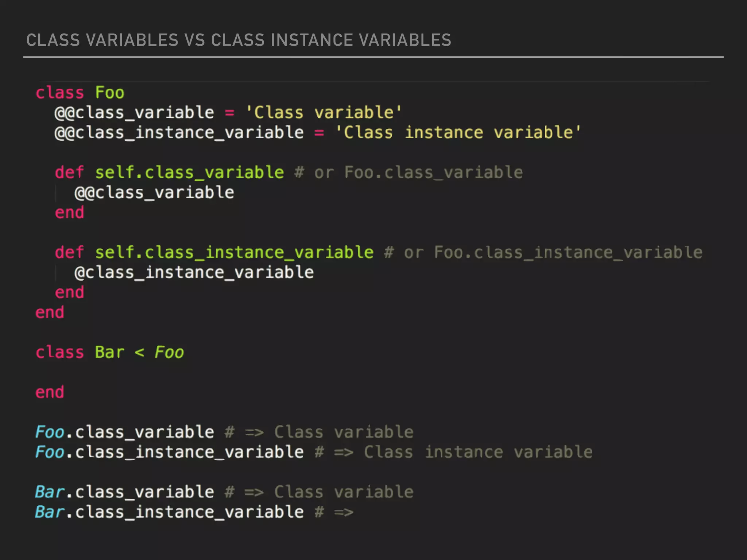Select the line assigning 'Class instance variable' string
The height and width of the screenshot is (560, 747).
[318, 133]
